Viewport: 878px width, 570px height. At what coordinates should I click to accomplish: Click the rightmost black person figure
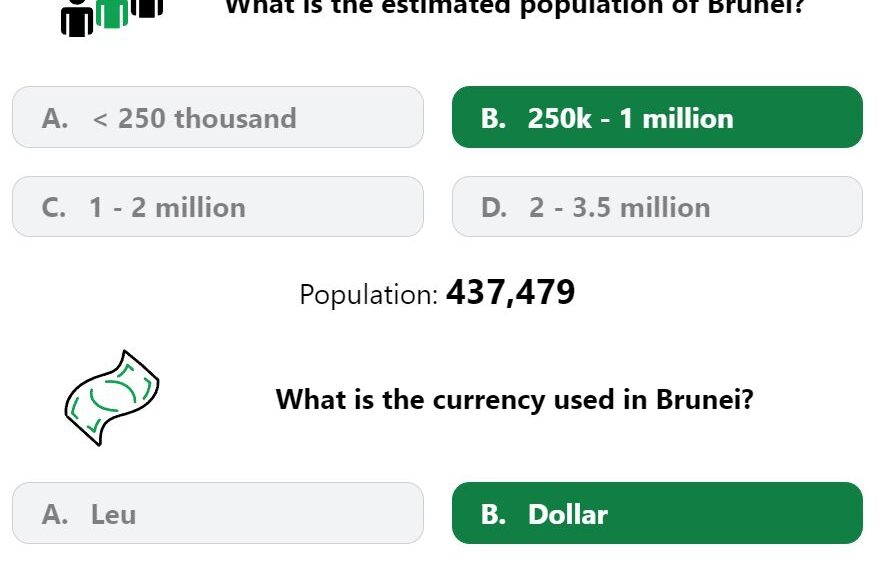147,8
